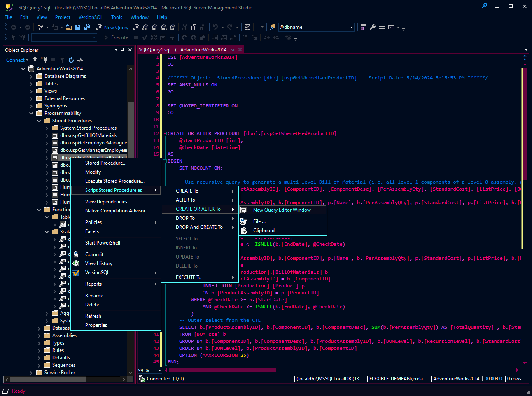Viewport: 532px width, 396px height.
Task: Refresh the Object Explorer using toolbar icon
Action: pyautogui.click(x=71, y=60)
